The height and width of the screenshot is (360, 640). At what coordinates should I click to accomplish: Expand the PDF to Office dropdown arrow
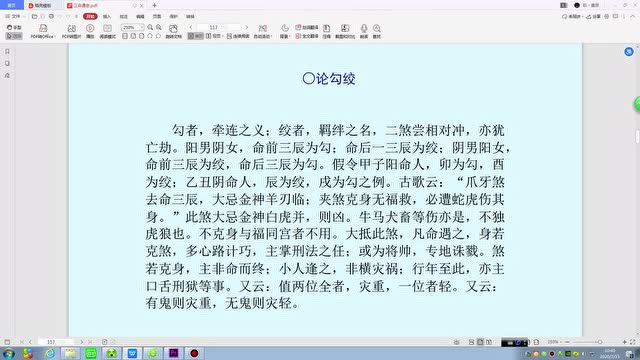click(x=55, y=37)
